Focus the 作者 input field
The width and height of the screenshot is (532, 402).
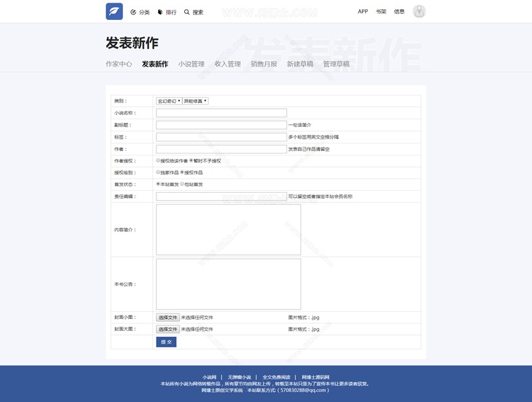click(221, 149)
